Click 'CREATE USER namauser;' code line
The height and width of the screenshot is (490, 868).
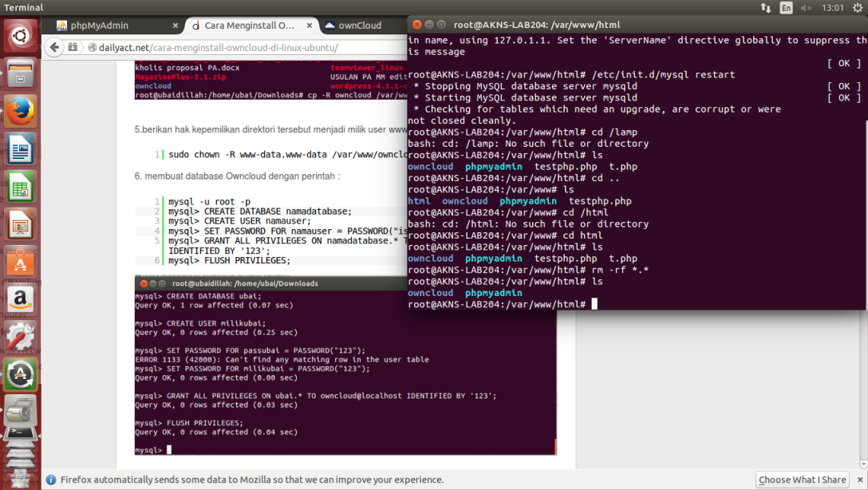coord(239,221)
